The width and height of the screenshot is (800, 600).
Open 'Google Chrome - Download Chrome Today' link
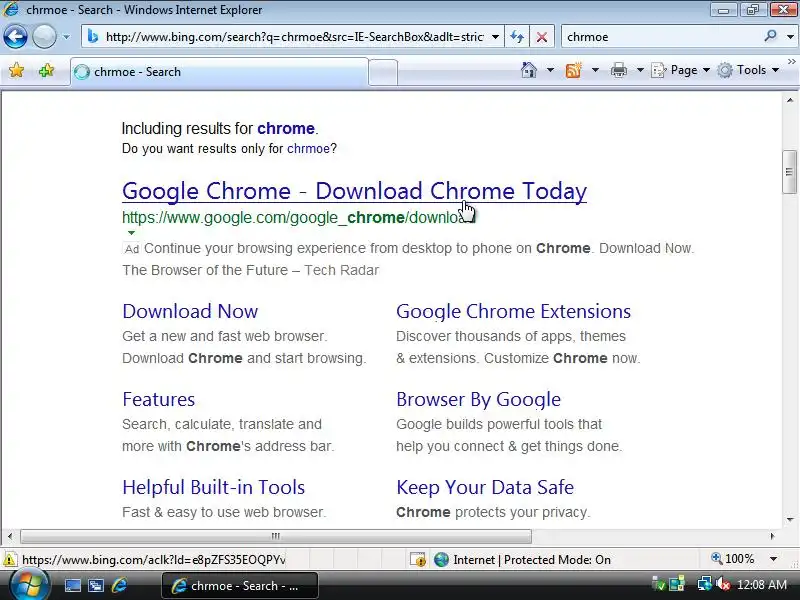(355, 191)
